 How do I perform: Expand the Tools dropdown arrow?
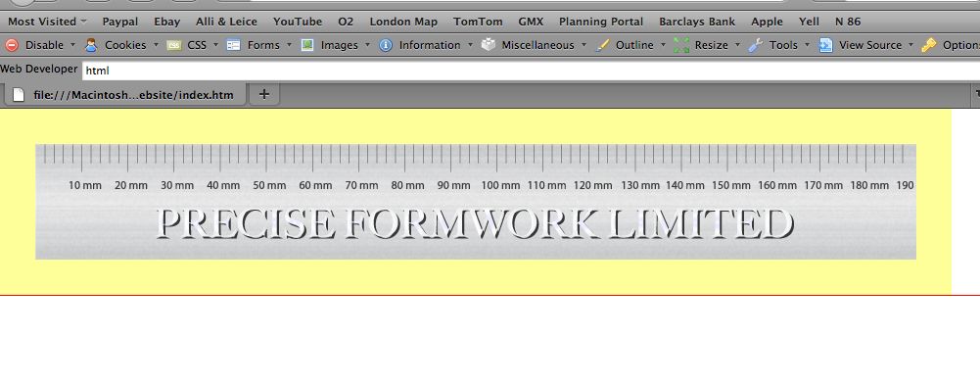point(807,45)
